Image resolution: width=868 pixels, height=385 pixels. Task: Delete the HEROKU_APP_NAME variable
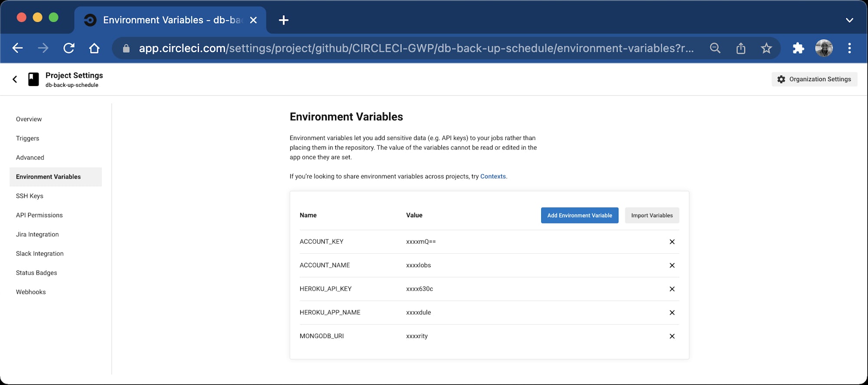[x=672, y=312]
